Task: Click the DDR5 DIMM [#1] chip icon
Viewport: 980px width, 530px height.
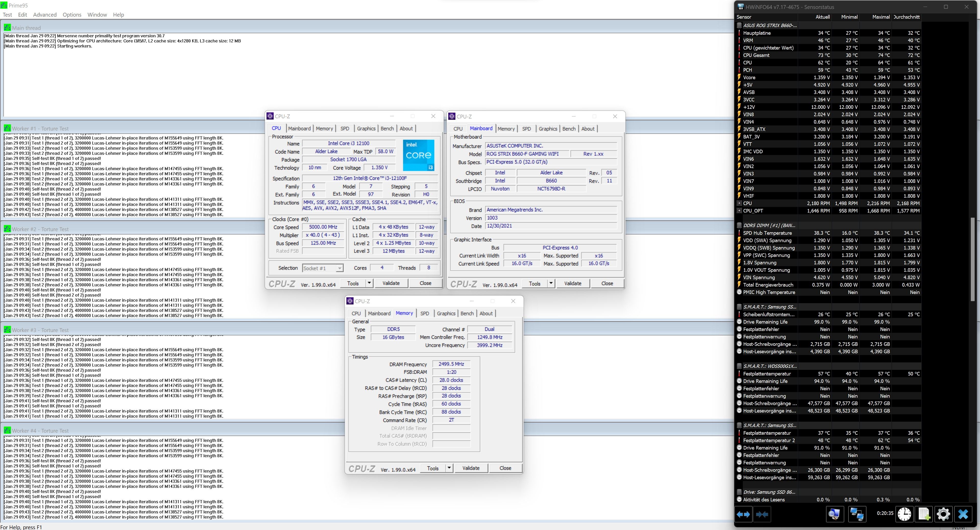Action: (x=739, y=225)
